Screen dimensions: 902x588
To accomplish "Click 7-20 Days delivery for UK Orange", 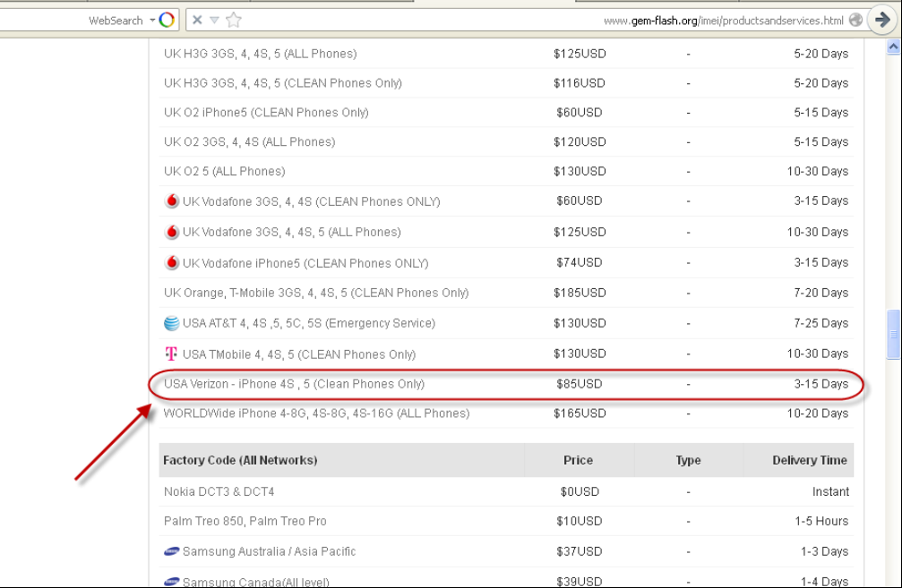I will tap(820, 293).
